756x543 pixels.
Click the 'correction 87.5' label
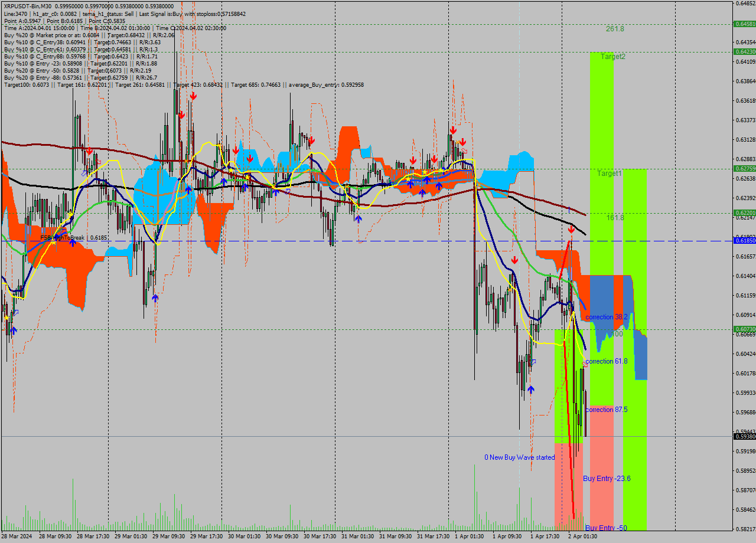coord(607,410)
